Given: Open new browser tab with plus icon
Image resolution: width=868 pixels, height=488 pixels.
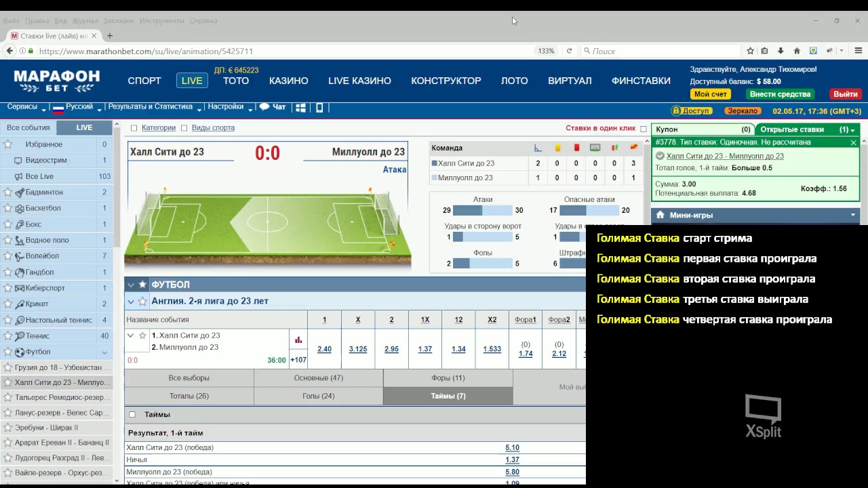Looking at the screenshot, I should [110, 36].
